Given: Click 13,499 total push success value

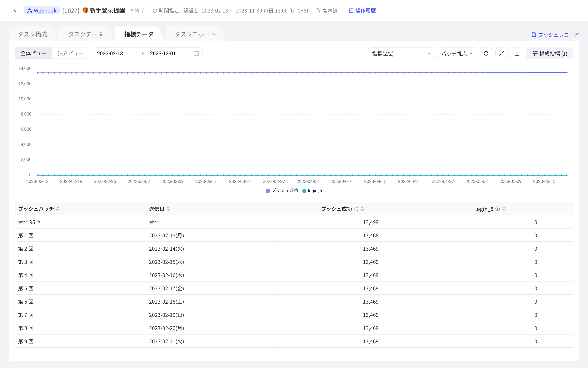Looking at the screenshot, I should pos(371,222).
